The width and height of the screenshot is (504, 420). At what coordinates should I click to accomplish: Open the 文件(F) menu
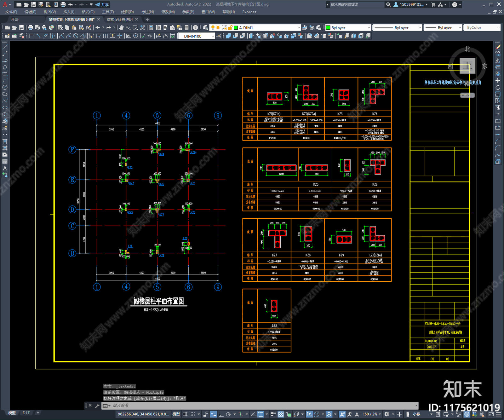pos(11,12)
